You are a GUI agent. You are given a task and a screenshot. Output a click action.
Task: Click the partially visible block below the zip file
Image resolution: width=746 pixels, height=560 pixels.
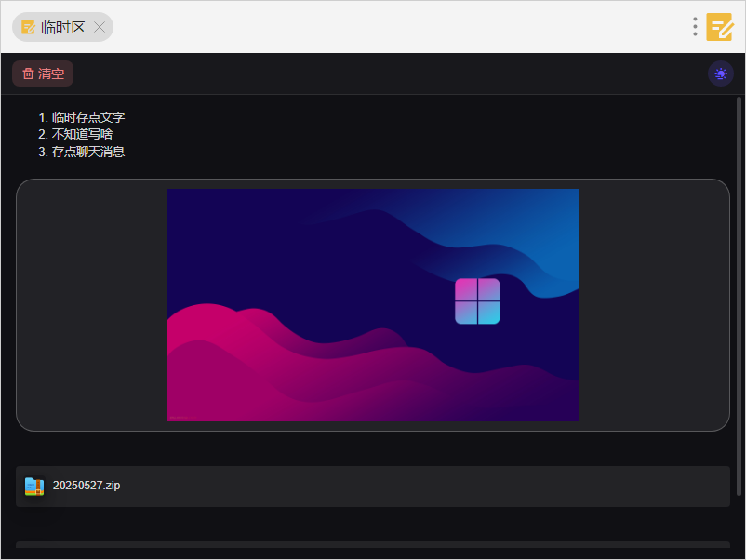point(372,545)
